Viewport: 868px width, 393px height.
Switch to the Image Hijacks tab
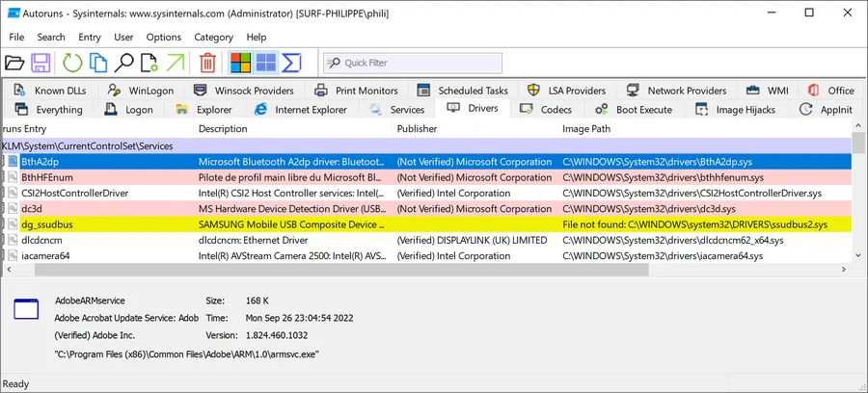tap(735, 110)
